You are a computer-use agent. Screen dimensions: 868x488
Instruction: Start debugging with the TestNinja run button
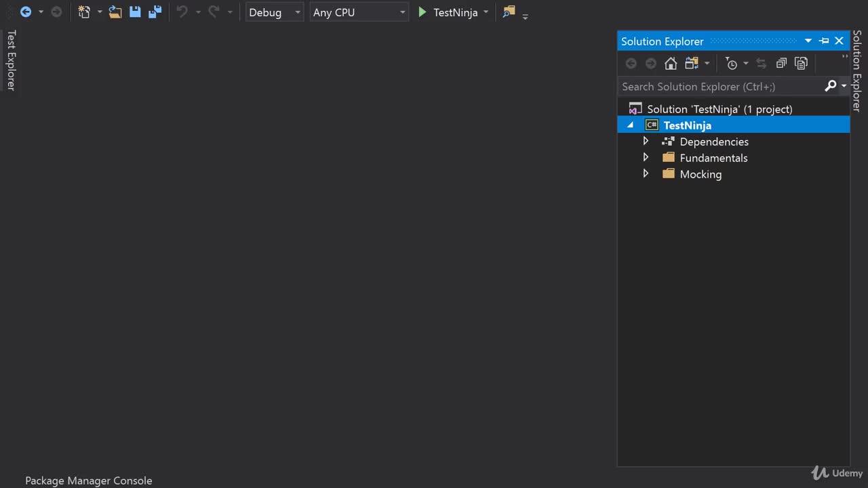click(x=448, y=12)
